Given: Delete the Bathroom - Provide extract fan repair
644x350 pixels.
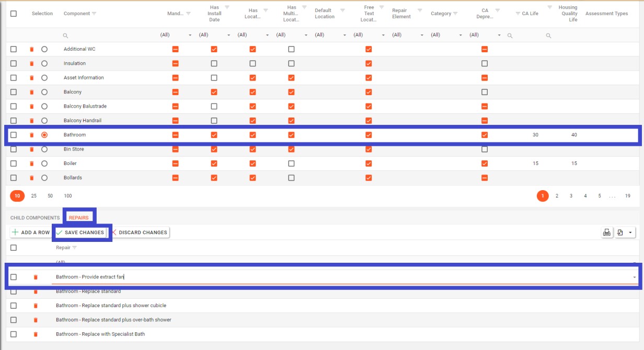Looking at the screenshot, I should [36, 277].
